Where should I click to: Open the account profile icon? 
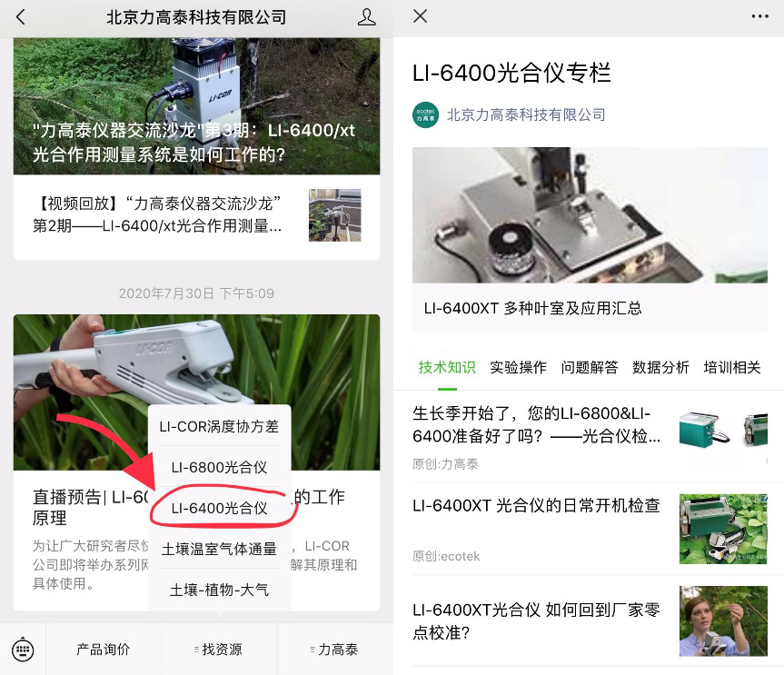[366, 17]
